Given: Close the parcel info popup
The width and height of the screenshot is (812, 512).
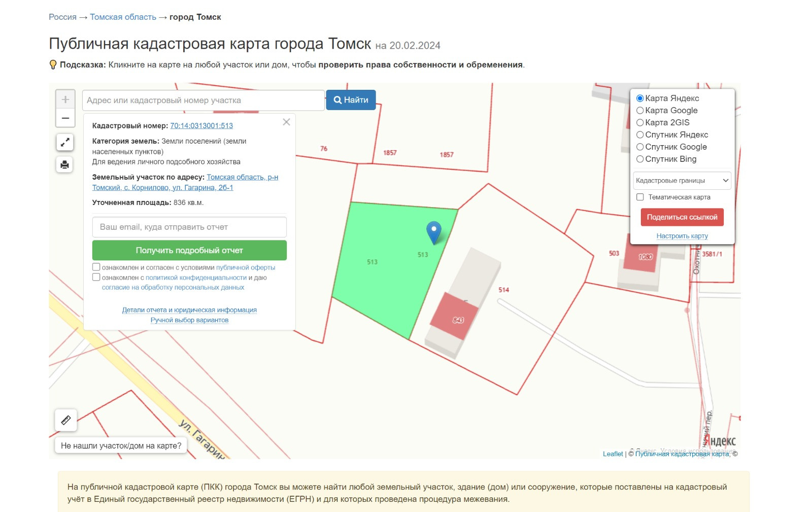Looking at the screenshot, I should (286, 122).
